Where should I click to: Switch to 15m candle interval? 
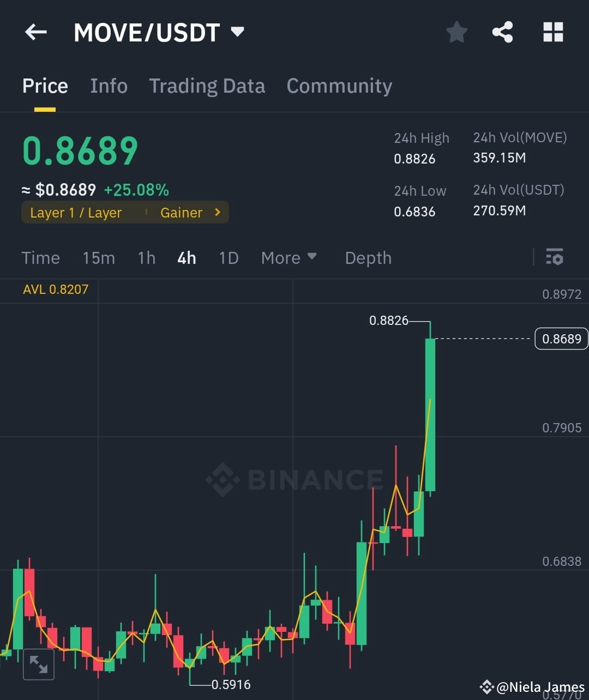click(99, 258)
